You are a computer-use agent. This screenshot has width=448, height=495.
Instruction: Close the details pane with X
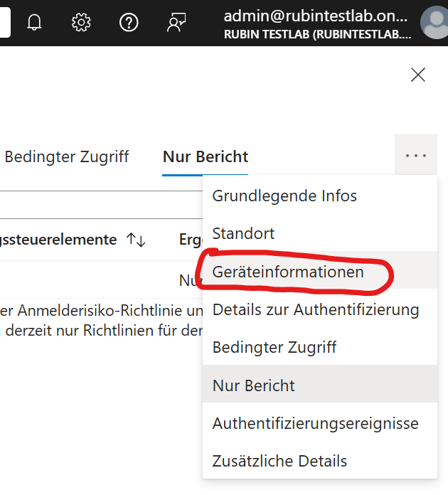[418, 75]
